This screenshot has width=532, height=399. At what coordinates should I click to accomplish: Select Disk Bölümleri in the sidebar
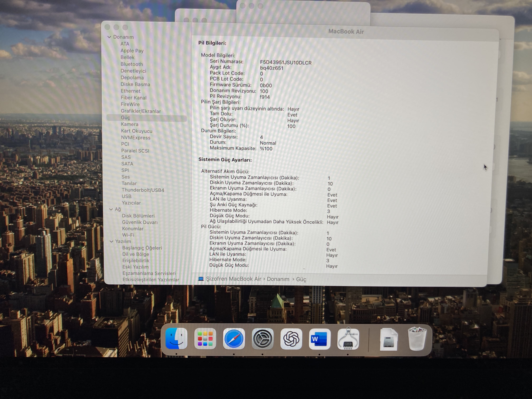tap(138, 216)
